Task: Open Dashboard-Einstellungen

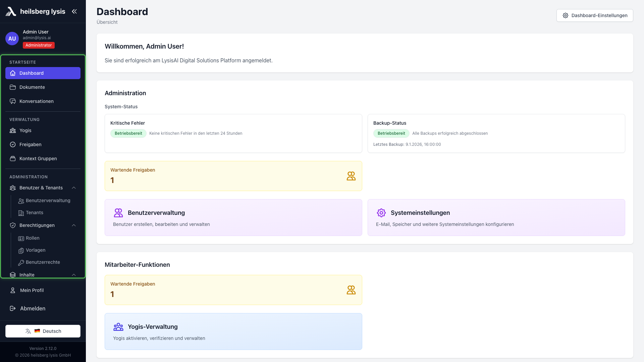Action: pos(594,15)
